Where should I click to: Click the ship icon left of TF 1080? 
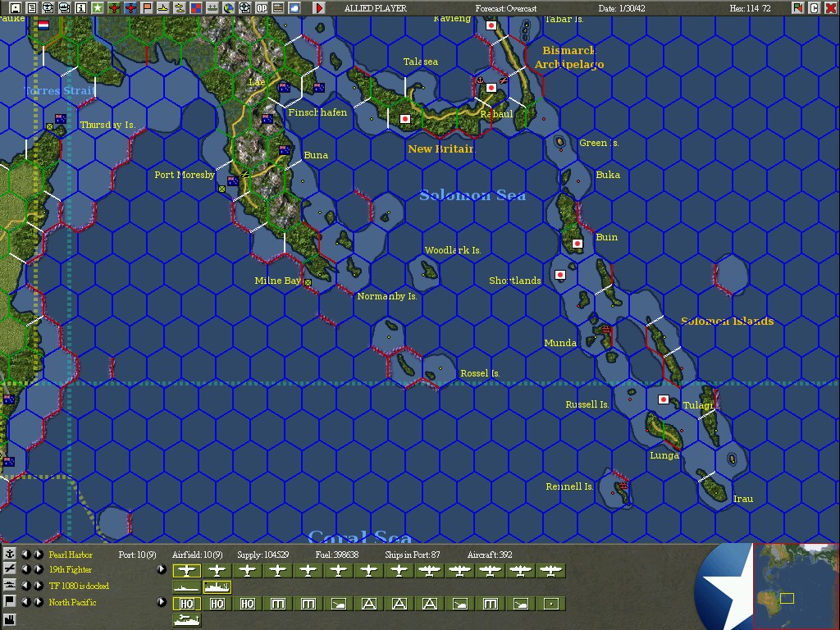pyautogui.click(x=10, y=585)
